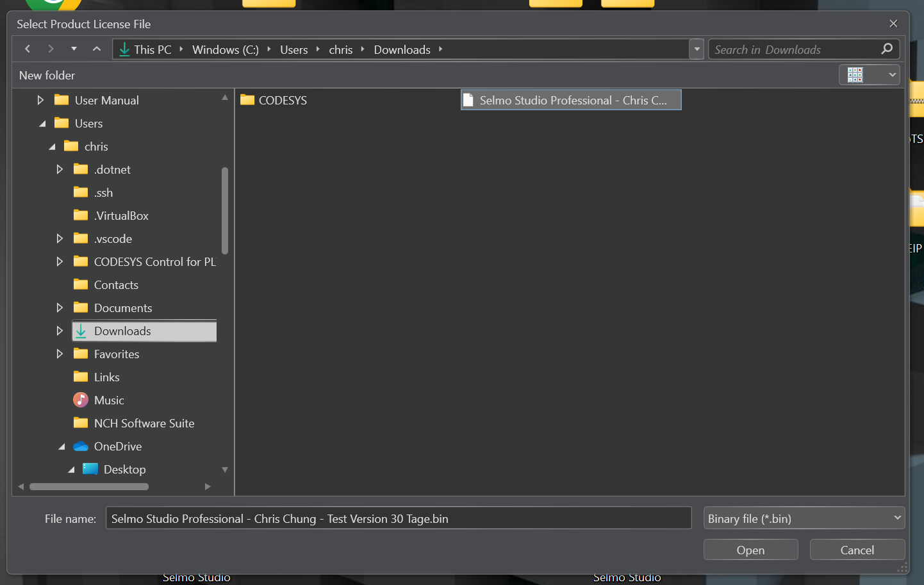Select the Links folder

coord(106,377)
